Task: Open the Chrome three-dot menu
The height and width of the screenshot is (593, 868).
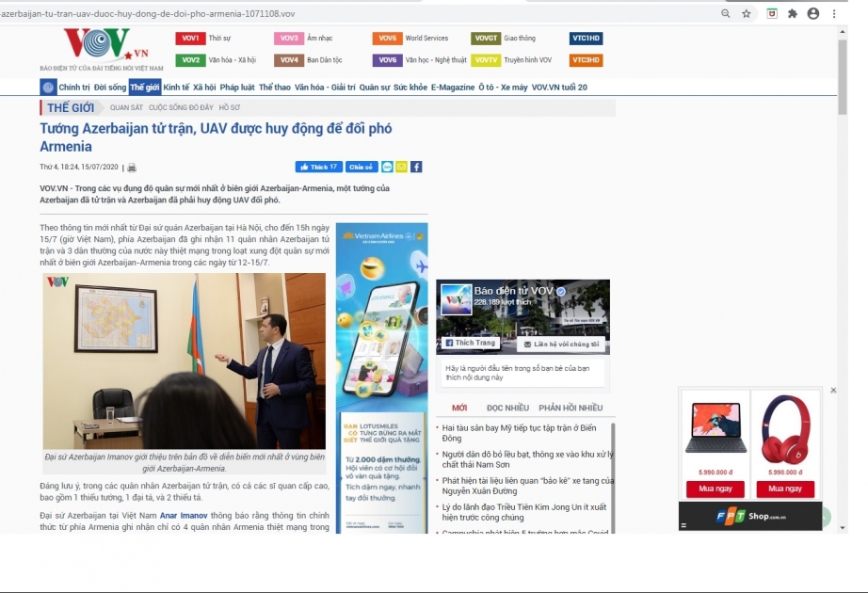Action: tap(834, 14)
